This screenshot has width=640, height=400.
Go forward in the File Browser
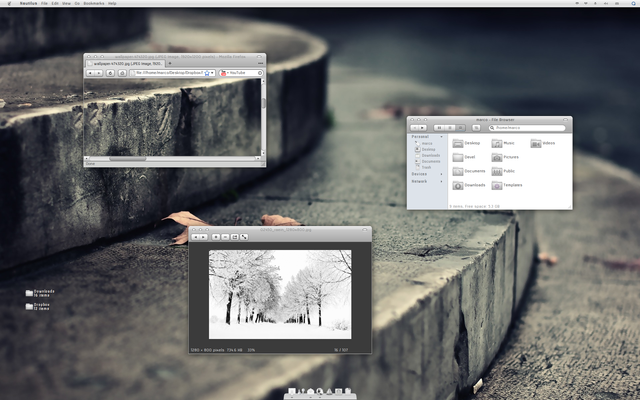[x=422, y=128]
